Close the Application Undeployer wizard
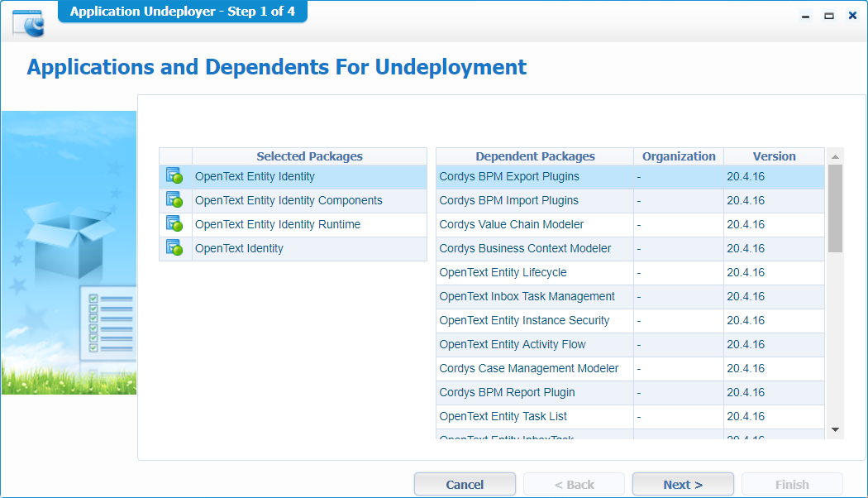868x498 pixels. 852,16
